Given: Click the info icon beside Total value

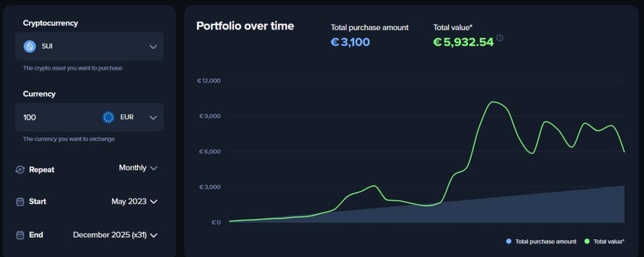Looking at the screenshot, I should 500,38.
